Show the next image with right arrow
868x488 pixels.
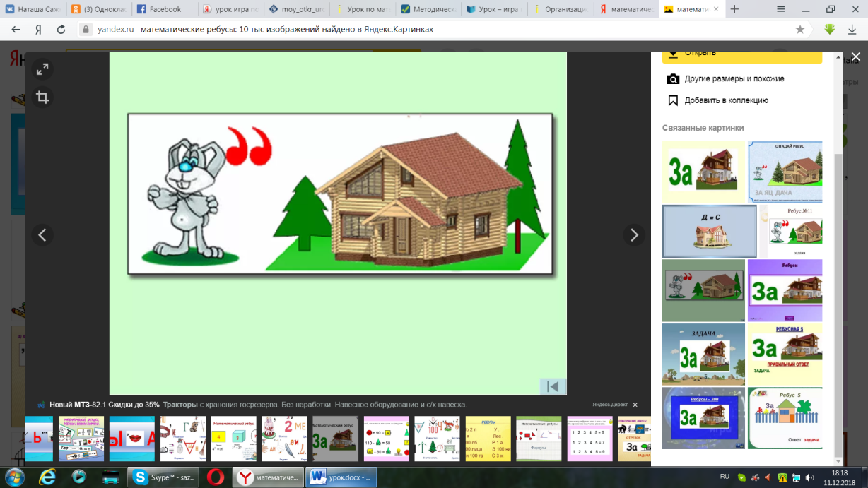(x=634, y=234)
